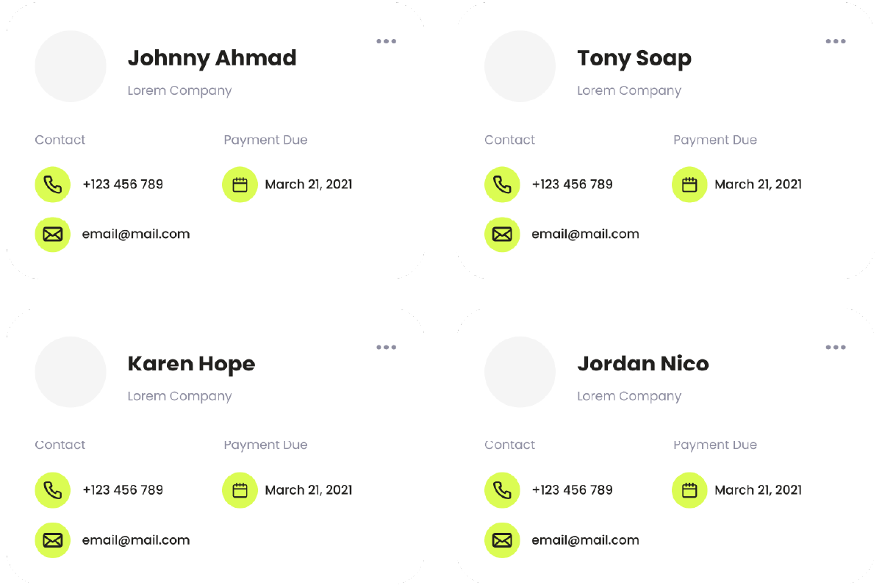Open more options for Johnny Ahmad

click(387, 41)
